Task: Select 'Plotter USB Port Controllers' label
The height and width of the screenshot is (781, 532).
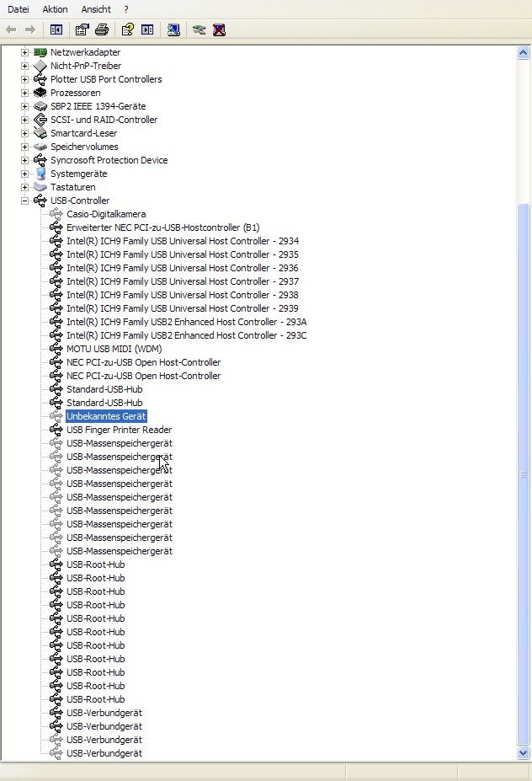Action: 106,79
